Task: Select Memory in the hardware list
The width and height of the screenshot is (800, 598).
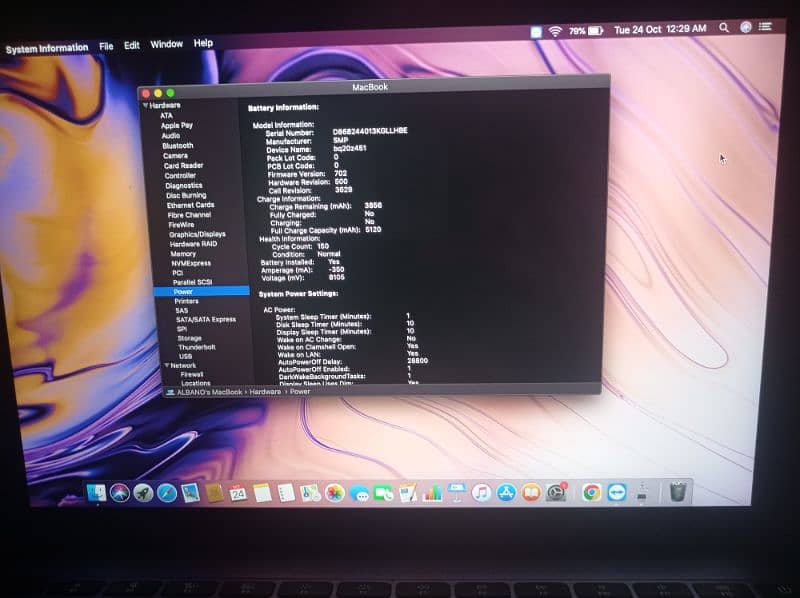Action: click(x=183, y=254)
